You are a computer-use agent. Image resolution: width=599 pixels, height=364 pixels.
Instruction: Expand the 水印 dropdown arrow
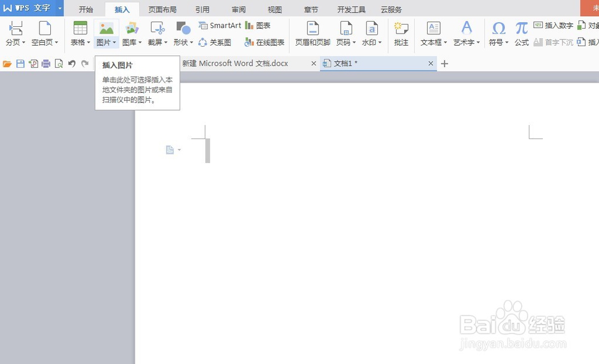point(380,43)
